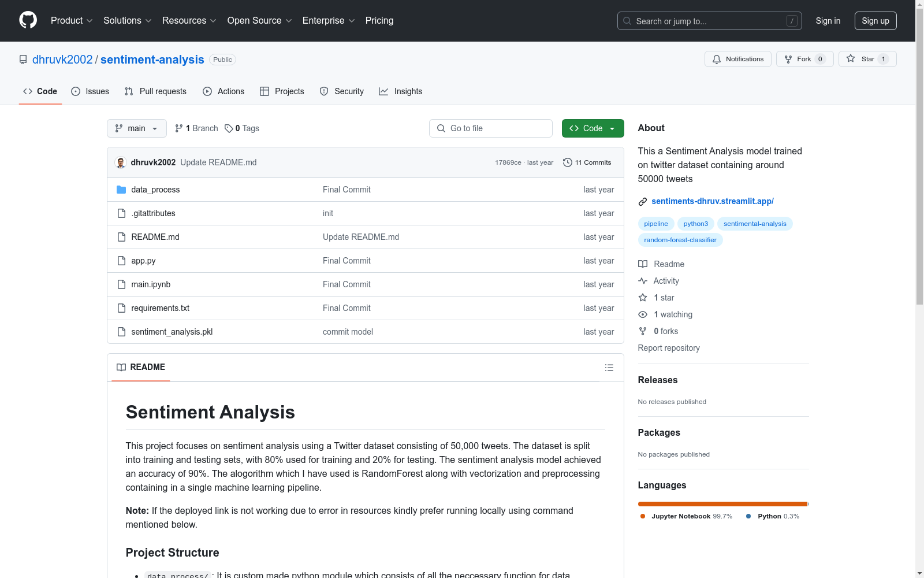The height and width of the screenshot is (578, 924).
Task: Focus the Search or jump to field
Action: [x=709, y=21]
